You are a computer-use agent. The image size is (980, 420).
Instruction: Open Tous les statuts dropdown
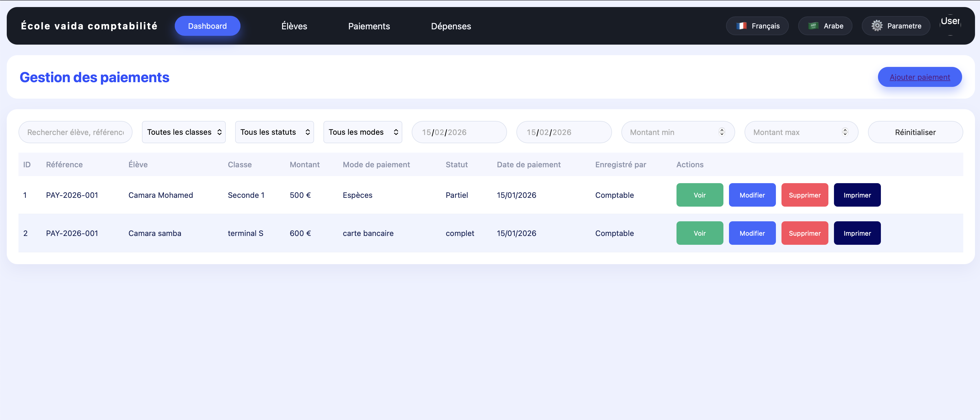[274, 132]
